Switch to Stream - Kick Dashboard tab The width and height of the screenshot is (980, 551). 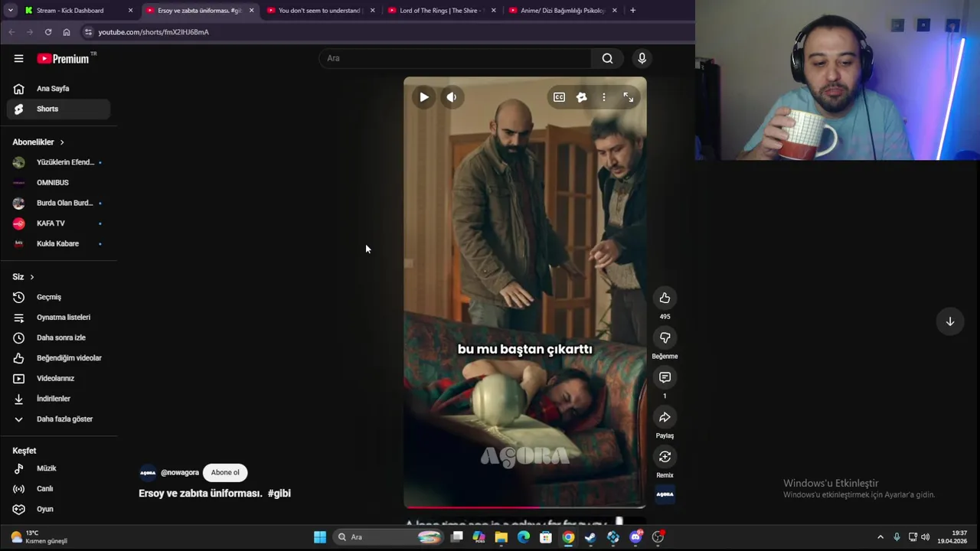(x=79, y=11)
